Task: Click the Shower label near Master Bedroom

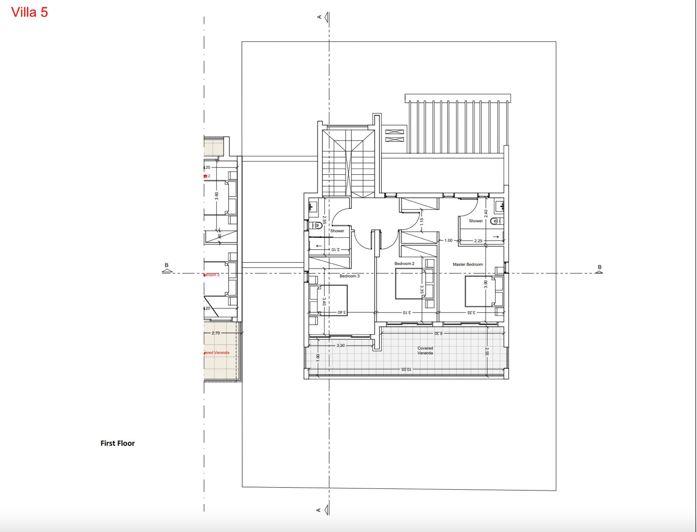Action: pos(476,221)
